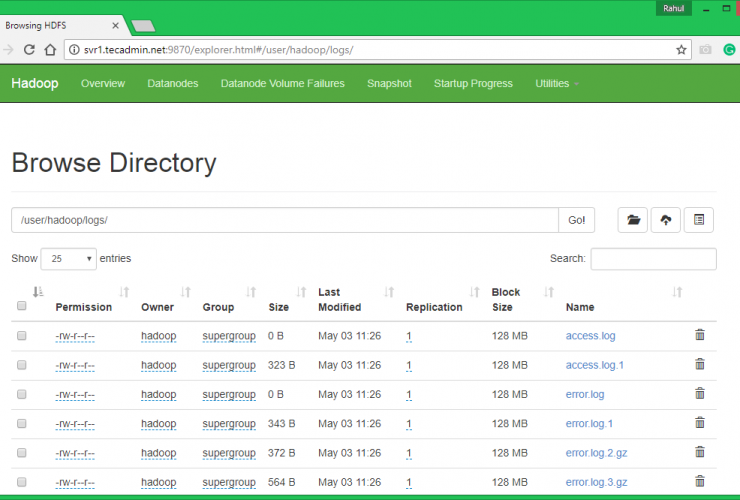Click the create new folder icon

632,220
